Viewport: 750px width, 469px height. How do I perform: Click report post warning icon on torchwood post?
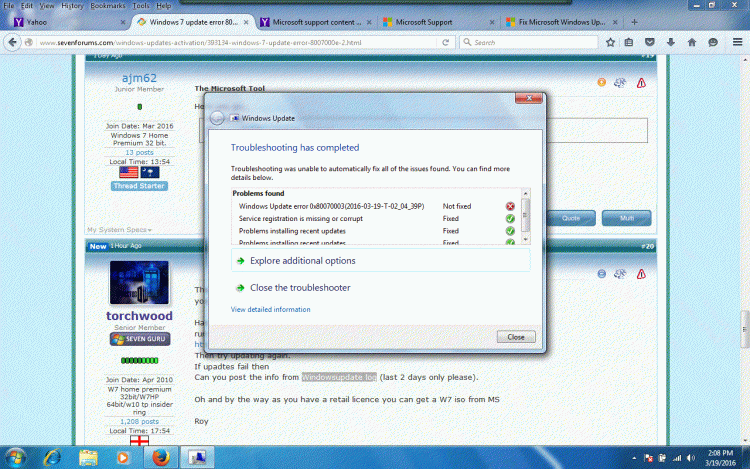641,274
